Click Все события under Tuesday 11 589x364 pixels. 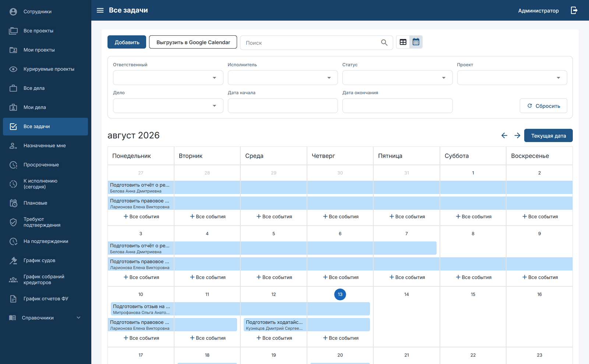208,338
